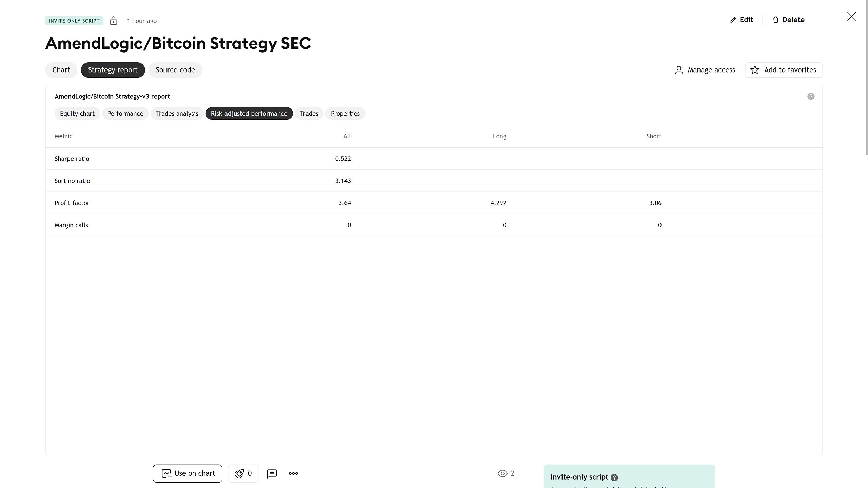Click the Bitcoin Strategy-v3 report heading
The image size is (868, 488).
(x=112, y=96)
